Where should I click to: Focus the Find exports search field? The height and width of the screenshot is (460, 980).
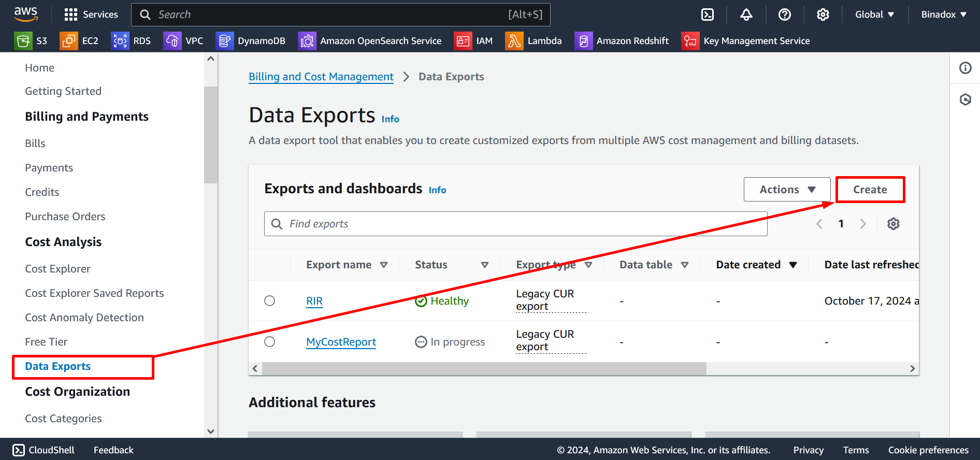pos(516,224)
